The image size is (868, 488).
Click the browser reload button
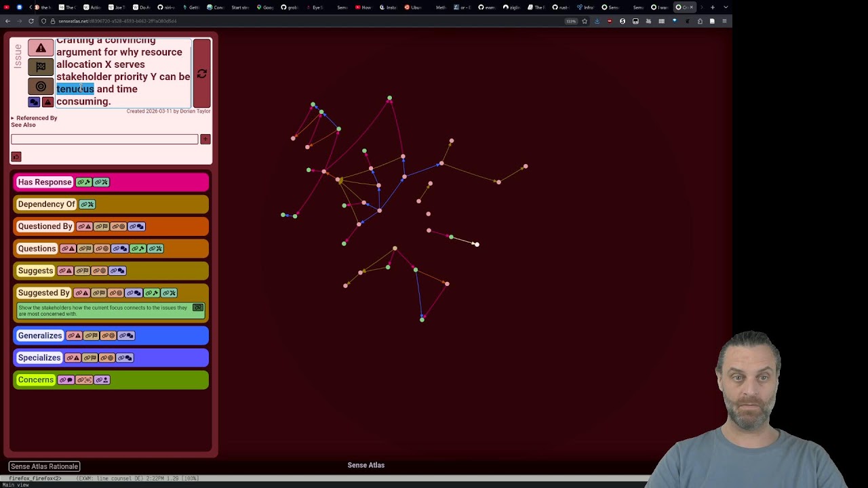pyautogui.click(x=31, y=21)
